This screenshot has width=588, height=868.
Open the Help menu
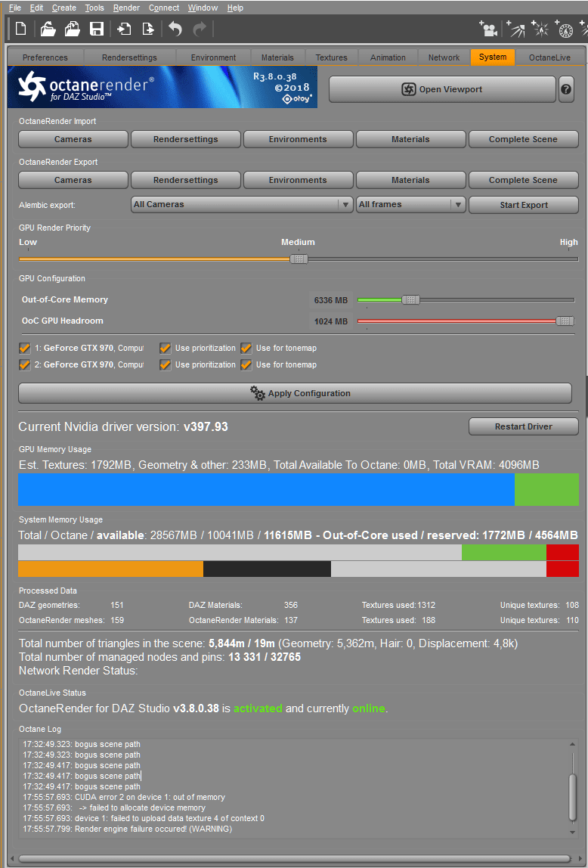click(235, 8)
